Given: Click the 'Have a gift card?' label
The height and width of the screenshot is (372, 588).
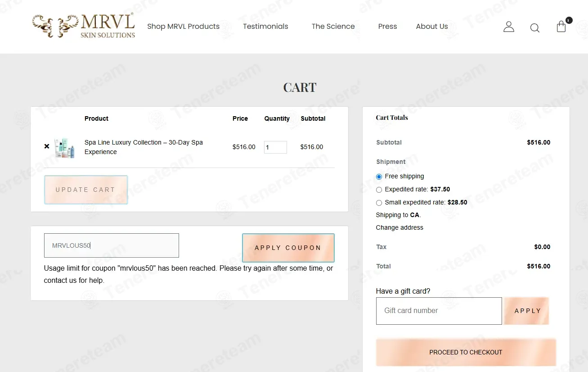Looking at the screenshot, I should point(403,291).
